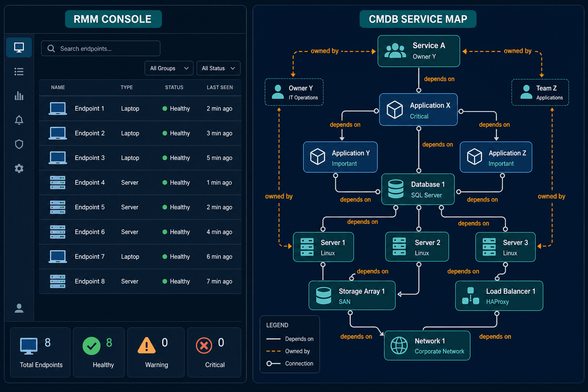Open the shield security icon
The height and width of the screenshot is (392, 588).
pos(19,144)
